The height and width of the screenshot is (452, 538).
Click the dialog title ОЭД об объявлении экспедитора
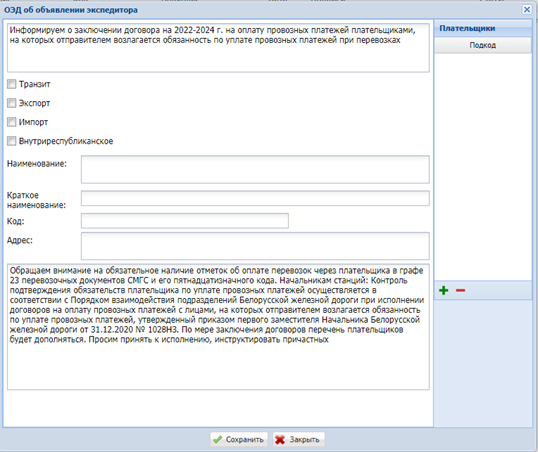point(71,10)
